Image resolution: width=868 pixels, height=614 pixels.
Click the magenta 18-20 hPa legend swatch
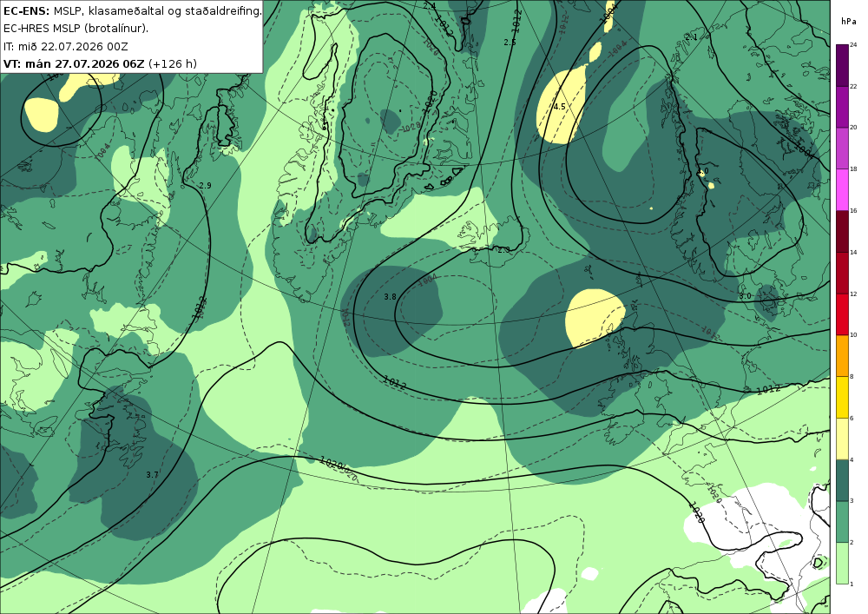[x=842, y=148]
